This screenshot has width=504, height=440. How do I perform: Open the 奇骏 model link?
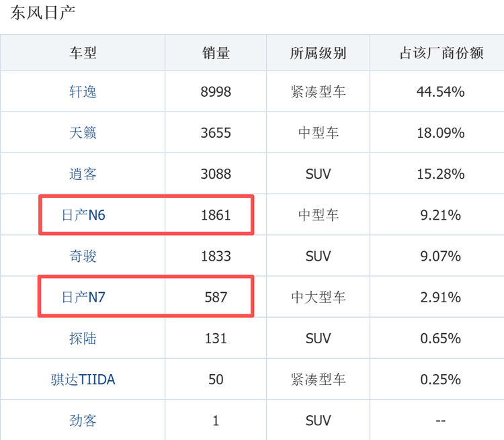pos(83,256)
